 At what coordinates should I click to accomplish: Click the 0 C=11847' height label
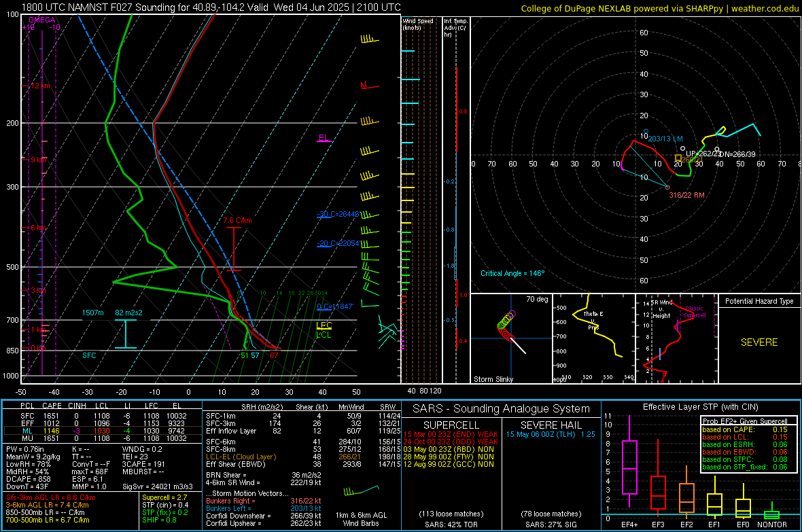pos(335,306)
